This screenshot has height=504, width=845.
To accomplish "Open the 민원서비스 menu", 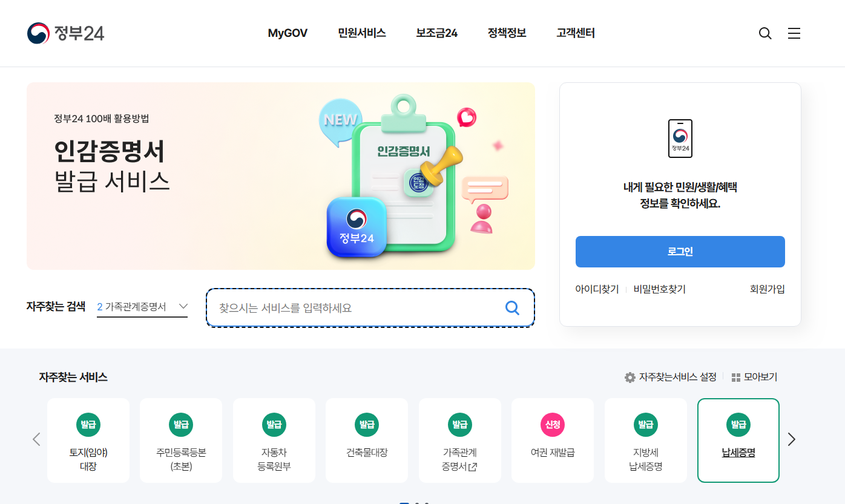I will (362, 33).
